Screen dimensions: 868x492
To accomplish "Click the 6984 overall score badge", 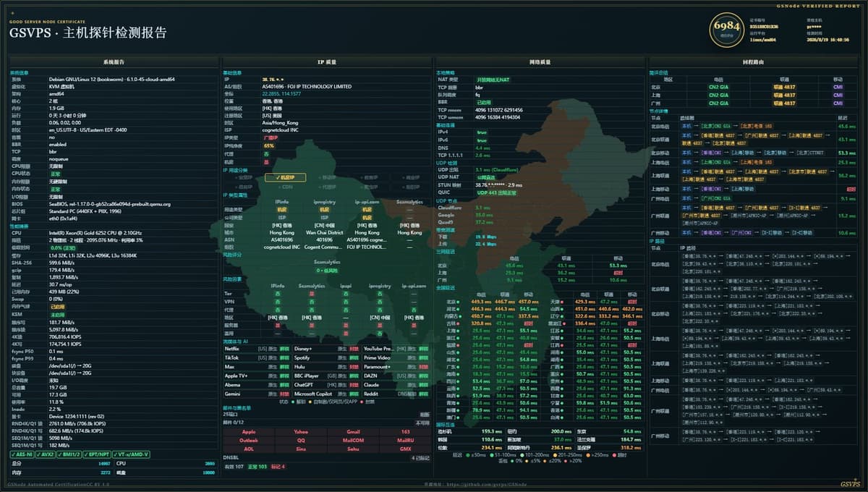I will click(726, 28).
